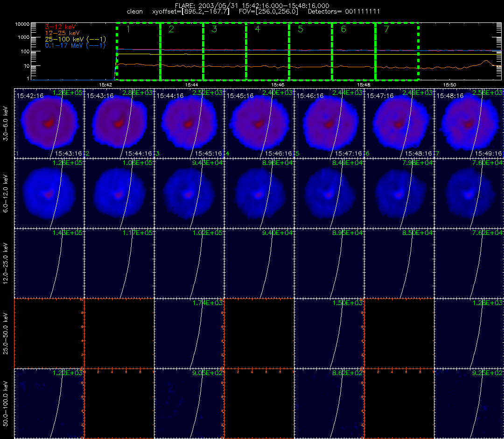Click interval 7 label in light curve plot

(x=387, y=29)
